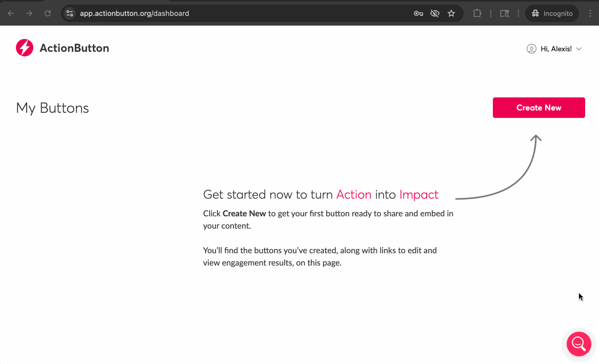
Task: Bookmark this page with the star icon
Action: (x=451, y=13)
